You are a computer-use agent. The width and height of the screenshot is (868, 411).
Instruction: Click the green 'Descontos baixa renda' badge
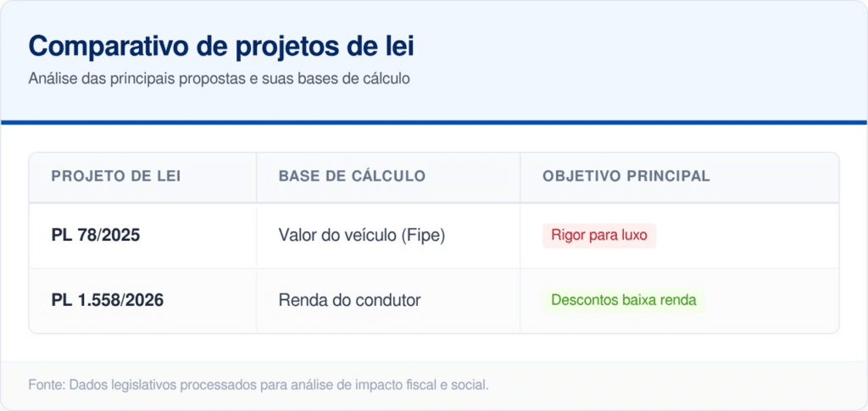(624, 300)
